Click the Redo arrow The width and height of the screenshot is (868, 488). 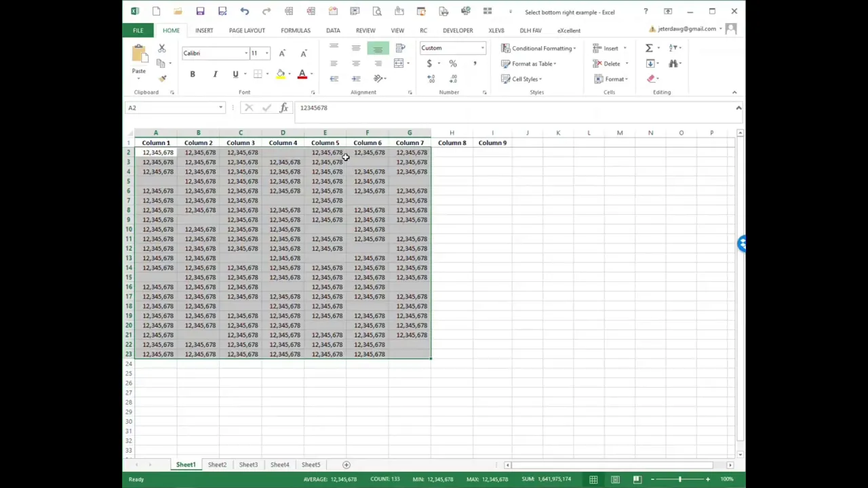pyautogui.click(x=266, y=12)
